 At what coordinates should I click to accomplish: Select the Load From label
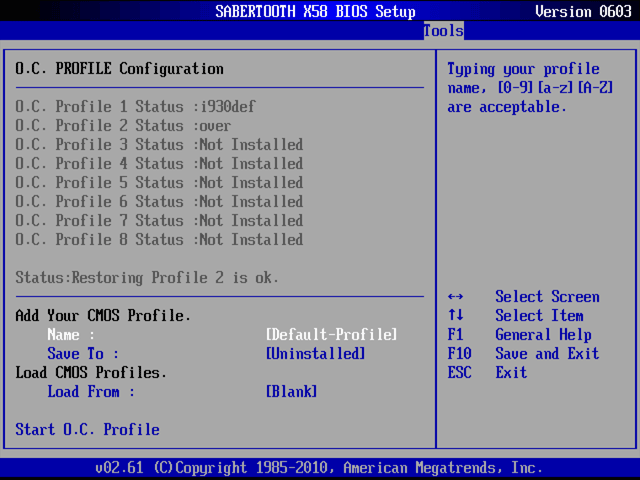point(91,391)
